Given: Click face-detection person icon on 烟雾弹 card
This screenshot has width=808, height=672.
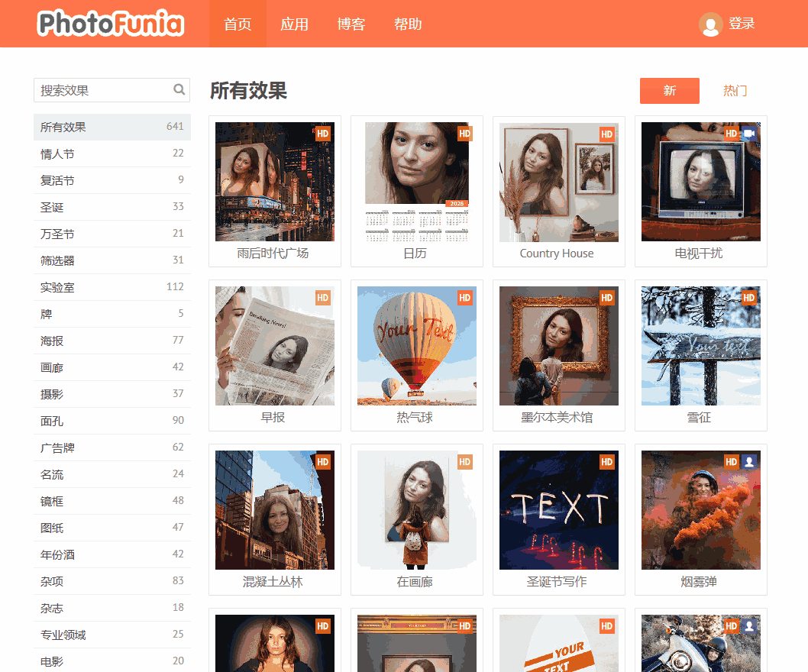Looking at the screenshot, I should (x=748, y=462).
